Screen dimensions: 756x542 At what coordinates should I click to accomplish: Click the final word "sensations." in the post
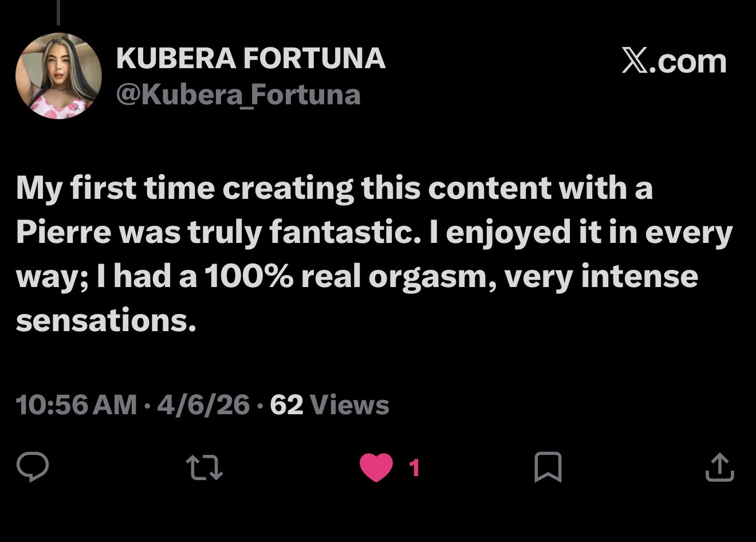coord(107,320)
